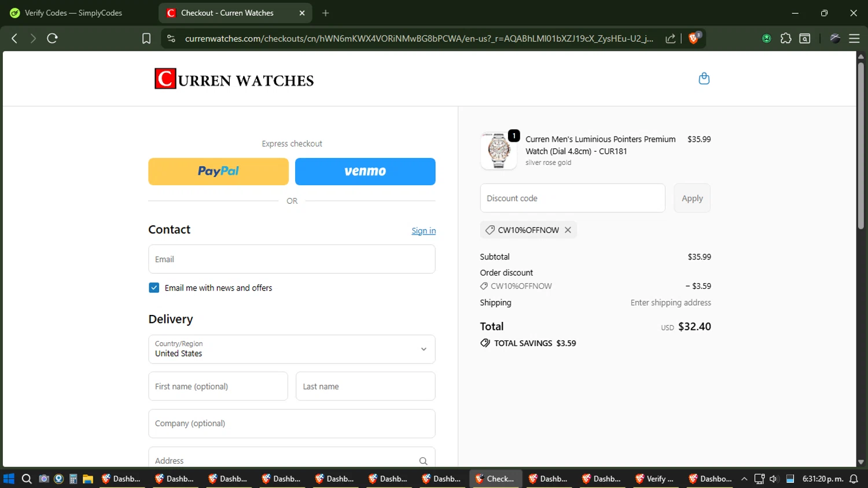Viewport: 868px width, 488px height.
Task: Open the notifications bell in taskbar
Action: click(x=854, y=479)
